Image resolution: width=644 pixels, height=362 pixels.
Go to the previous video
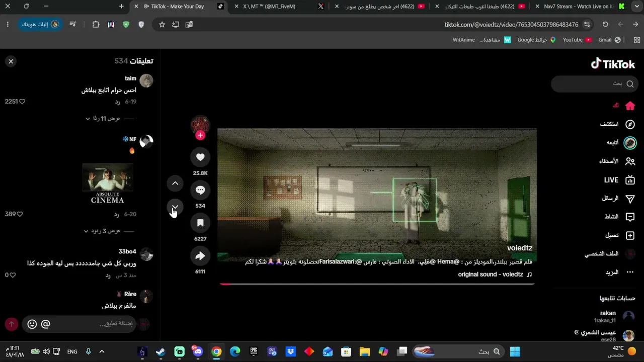pos(175,184)
